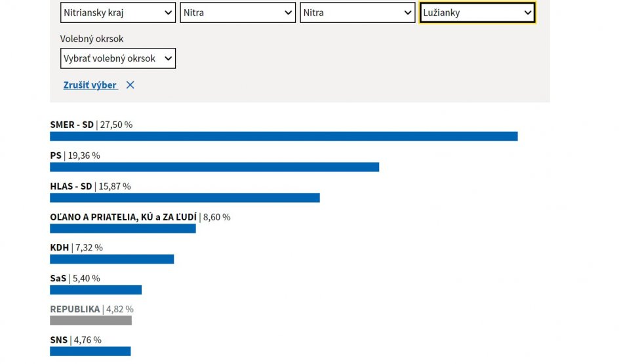
Task: Click the X icon beside Zrušiť výber
Action: pos(130,85)
